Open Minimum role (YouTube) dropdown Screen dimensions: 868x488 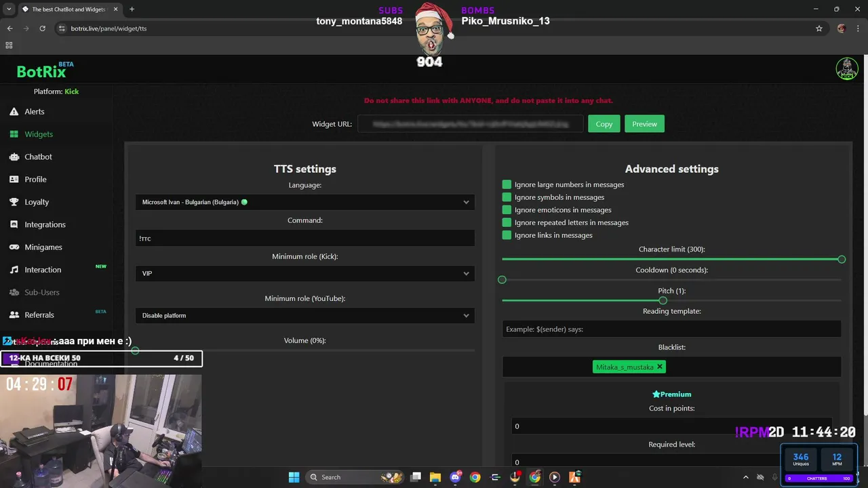click(x=305, y=315)
